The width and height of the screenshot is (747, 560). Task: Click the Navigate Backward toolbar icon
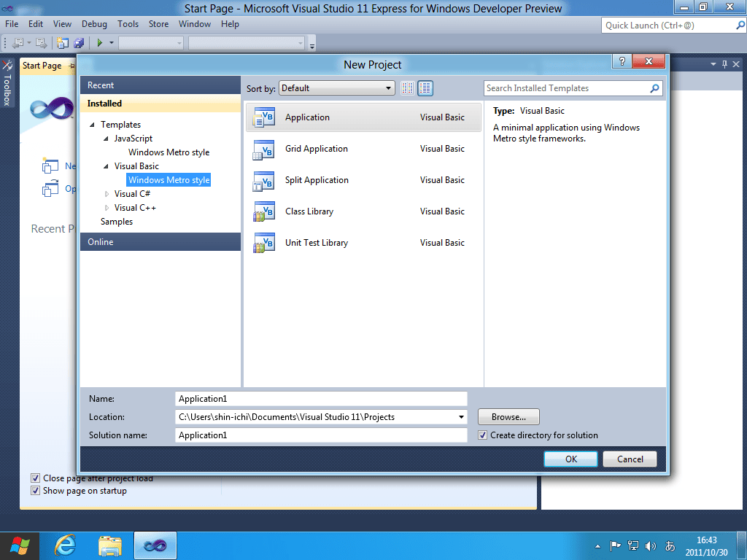[18, 43]
